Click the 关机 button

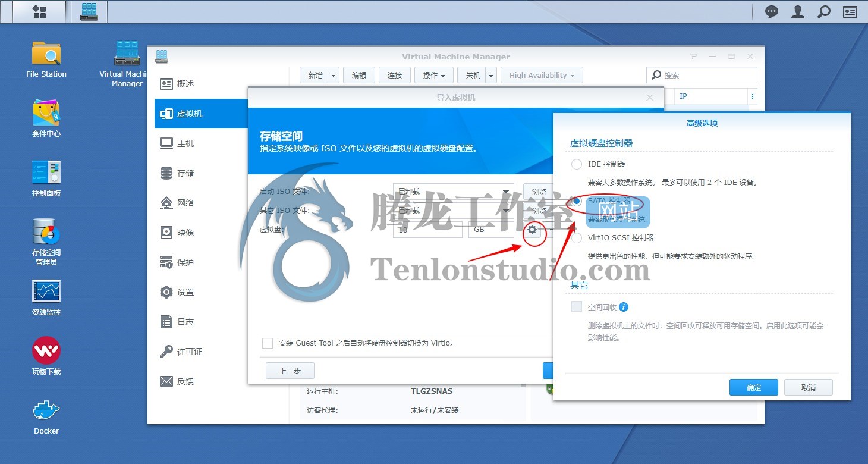coord(471,75)
